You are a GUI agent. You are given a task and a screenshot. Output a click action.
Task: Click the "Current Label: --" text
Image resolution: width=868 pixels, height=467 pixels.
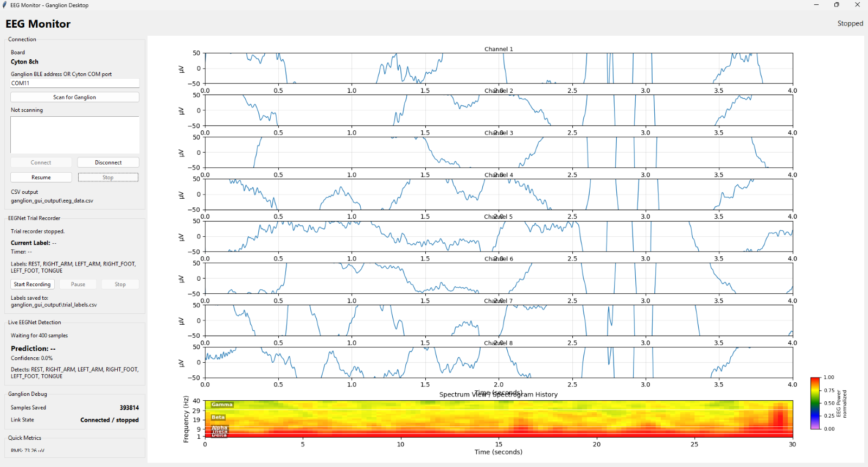(34, 243)
